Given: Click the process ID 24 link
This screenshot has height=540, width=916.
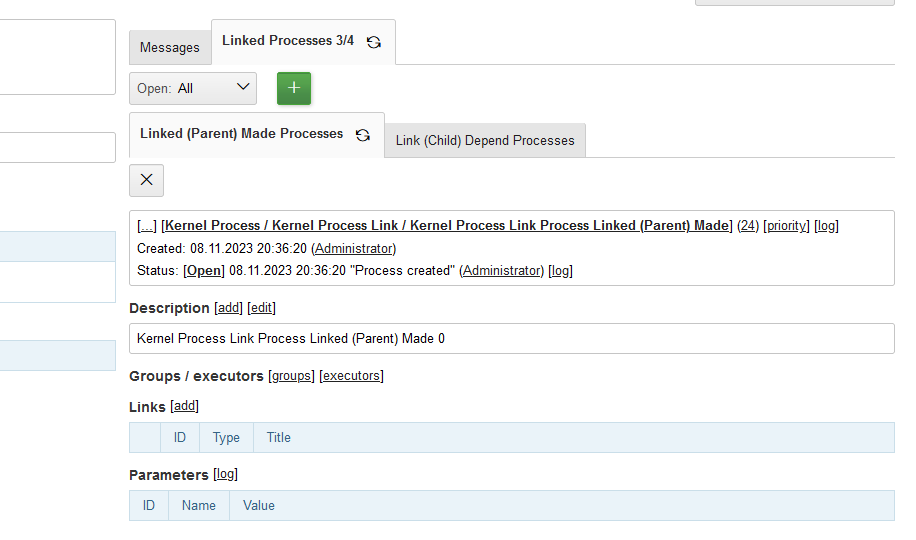Looking at the screenshot, I should point(747,226).
